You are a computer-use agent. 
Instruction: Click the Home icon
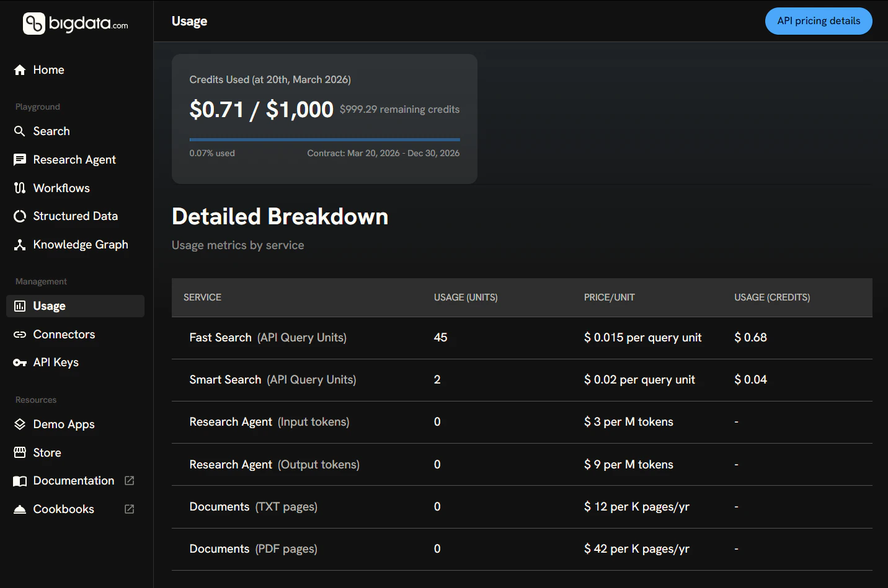point(19,69)
